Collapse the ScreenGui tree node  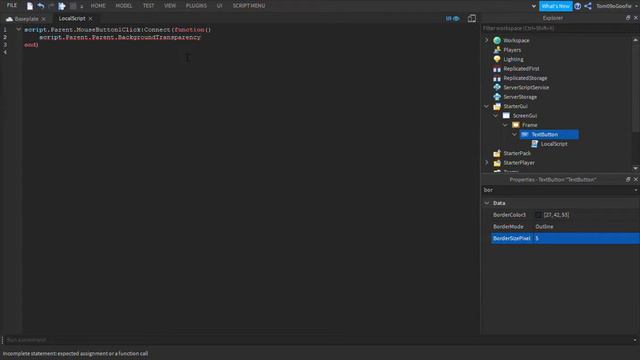496,116
